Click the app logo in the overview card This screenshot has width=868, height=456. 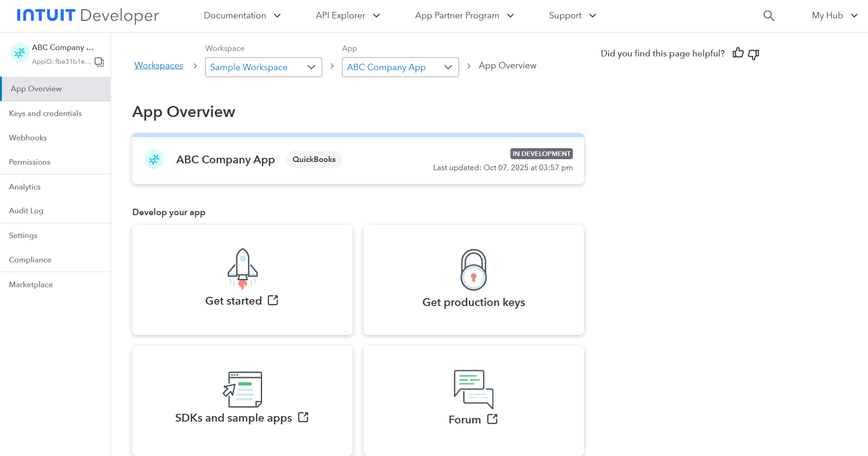point(154,159)
